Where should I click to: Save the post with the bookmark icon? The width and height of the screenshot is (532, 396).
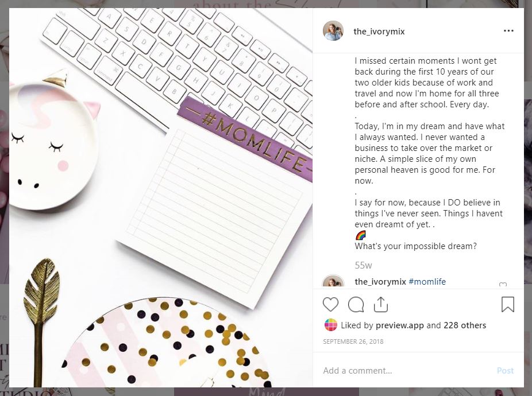pyautogui.click(x=508, y=304)
